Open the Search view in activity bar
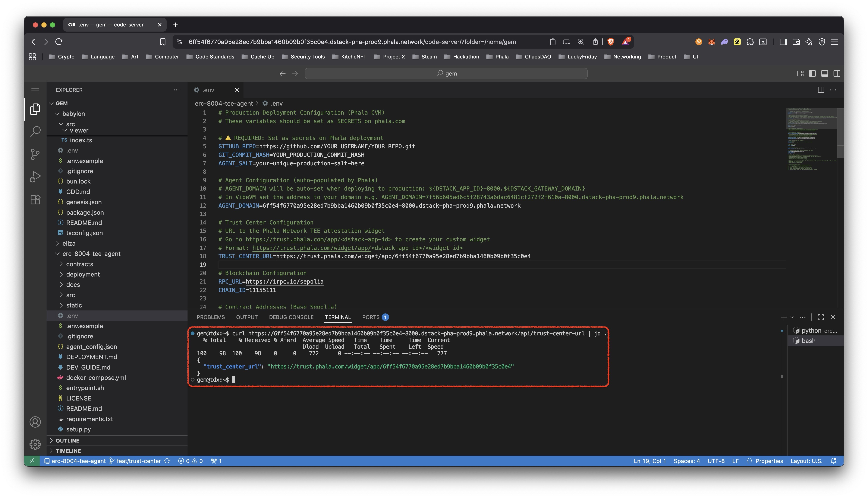Viewport: 868px width, 498px height. point(35,132)
